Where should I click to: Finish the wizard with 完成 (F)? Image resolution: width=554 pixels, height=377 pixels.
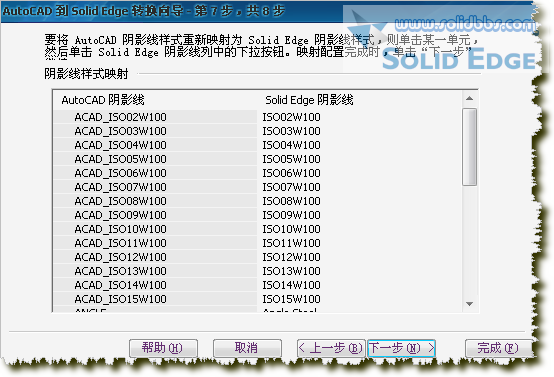[x=499, y=348]
